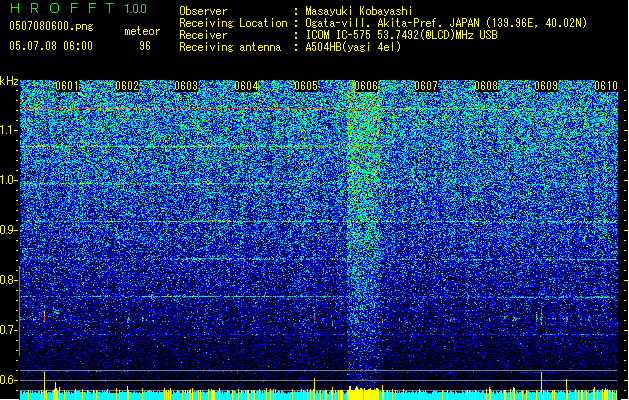The image size is (629, 400).
Task: Click the 0601 time marker
Action: pos(67,86)
